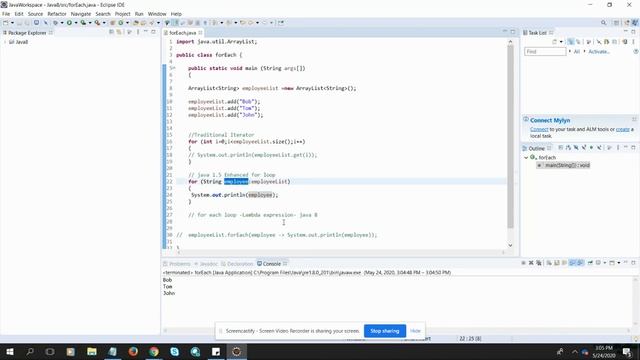
Task: Click the Activate... link in Task List
Action: 598,51
